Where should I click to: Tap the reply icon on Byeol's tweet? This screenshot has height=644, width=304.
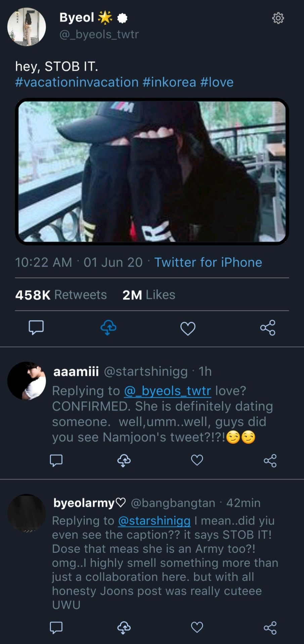click(x=36, y=328)
